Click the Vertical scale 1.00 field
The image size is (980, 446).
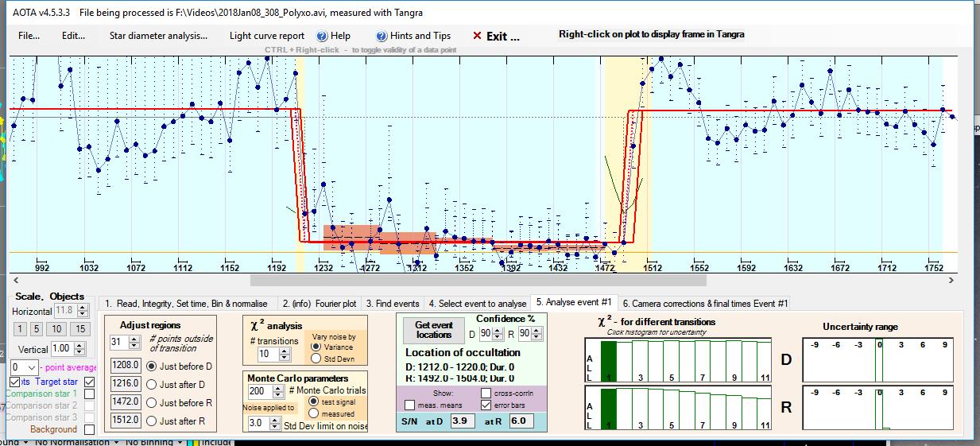[x=62, y=348]
